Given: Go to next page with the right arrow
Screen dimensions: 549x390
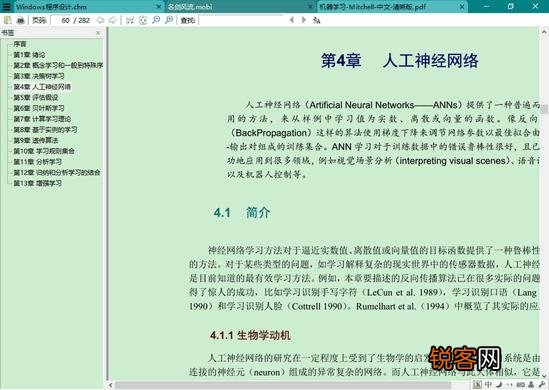Looking at the screenshot, I should [112, 20].
